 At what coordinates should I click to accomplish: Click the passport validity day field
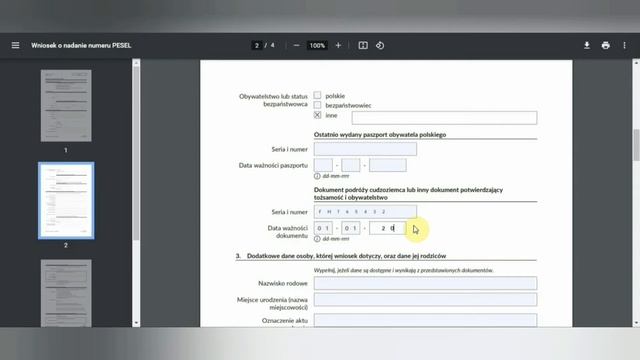pyautogui.click(x=323, y=165)
